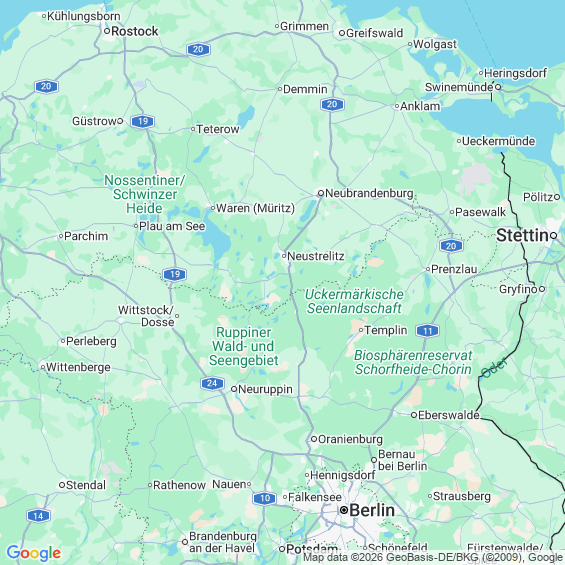Click the A10 highway shield near Falkensee

[264, 498]
